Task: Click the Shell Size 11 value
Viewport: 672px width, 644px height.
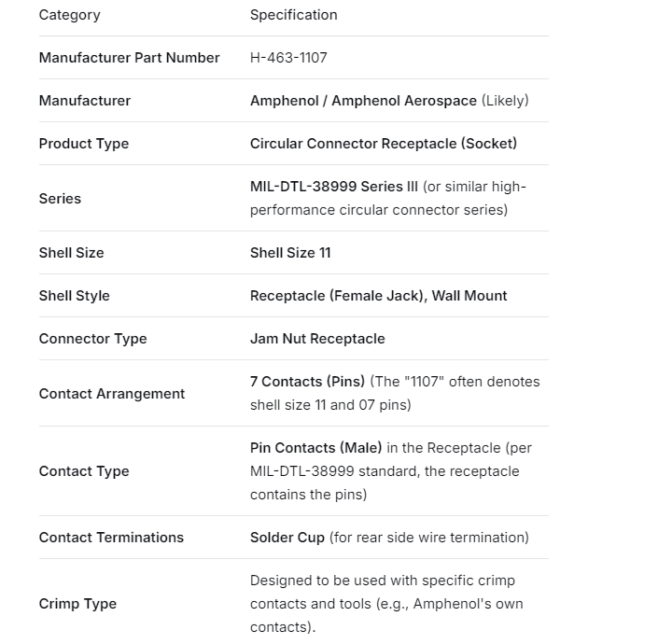Action: click(x=290, y=253)
